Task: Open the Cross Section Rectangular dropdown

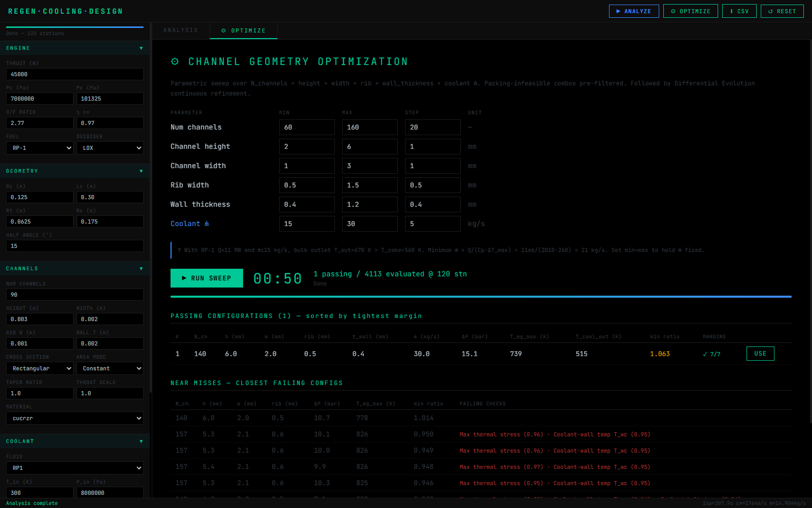Action: (x=40, y=368)
